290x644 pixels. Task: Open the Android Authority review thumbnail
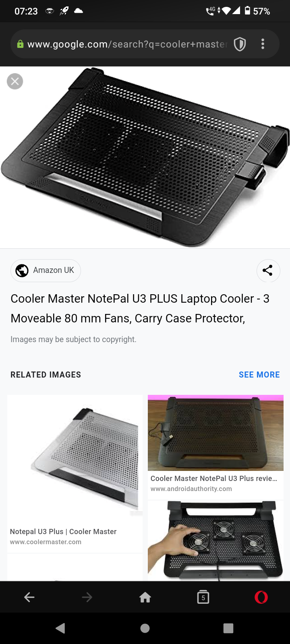coord(215,433)
